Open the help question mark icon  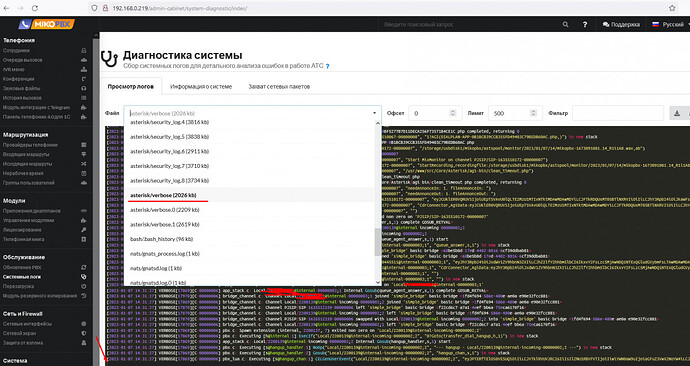tap(585, 25)
